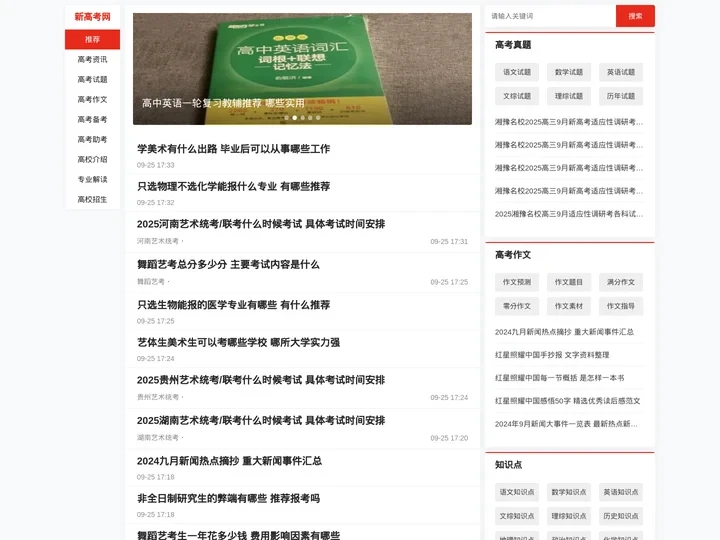Open article 只选物理不选化学能报什么专业
The image size is (720, 540).
tap(233, 186)
